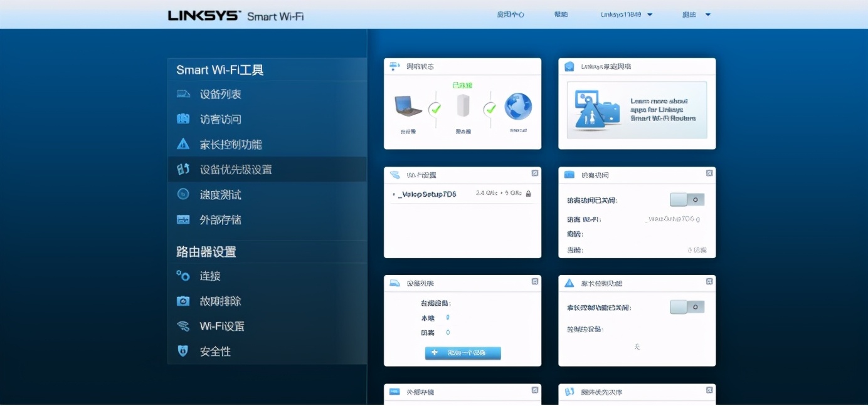Click the device list icon in sidebar
This screenshot has width=868, height=406.
[183, 94]
